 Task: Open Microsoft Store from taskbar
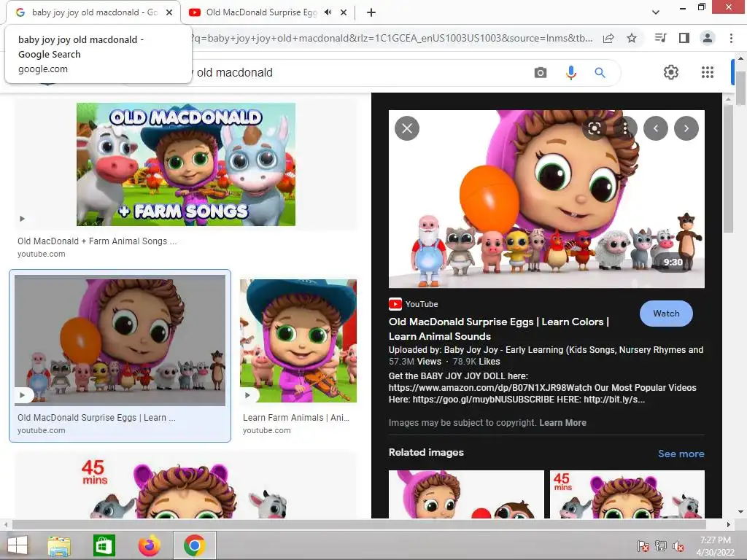(104, 545)
